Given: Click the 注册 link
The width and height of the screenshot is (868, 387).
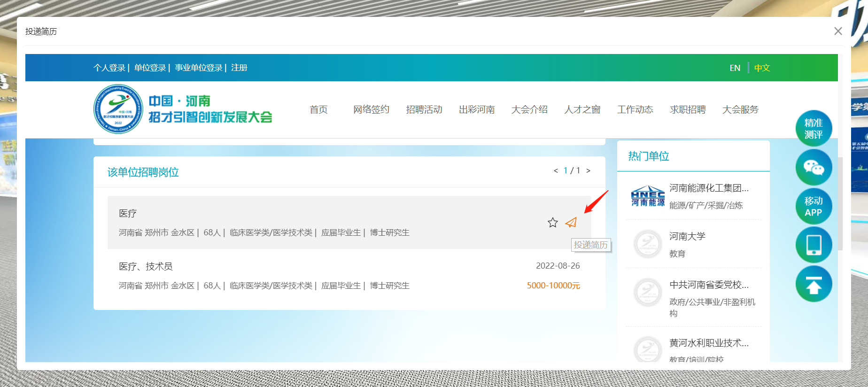Looking at the screenshot, I should pyautogui.click(x=239, y=68).
